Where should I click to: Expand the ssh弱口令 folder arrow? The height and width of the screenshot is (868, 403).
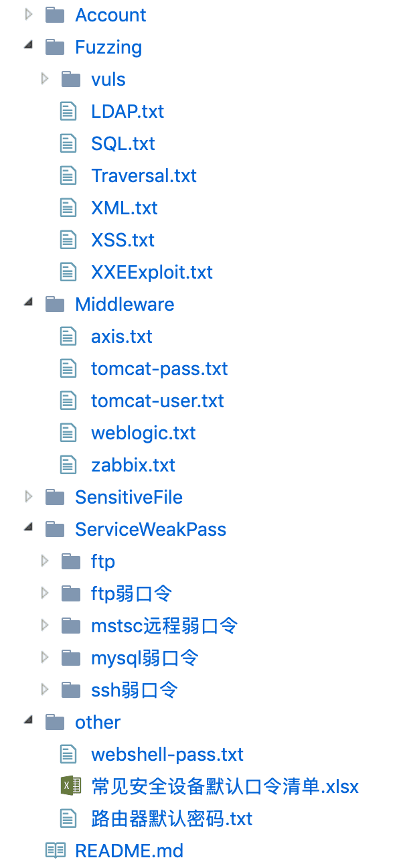(45, 689)
